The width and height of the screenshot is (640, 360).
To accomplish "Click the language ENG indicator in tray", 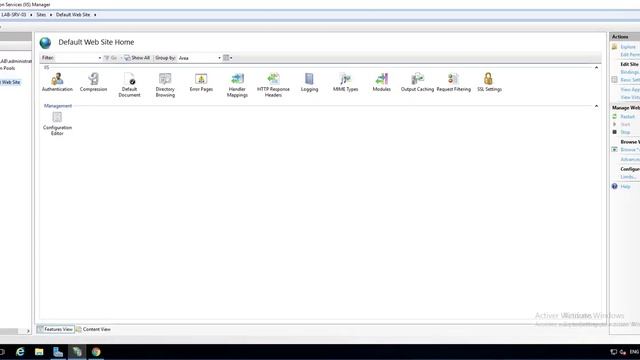I will point(634,352).
